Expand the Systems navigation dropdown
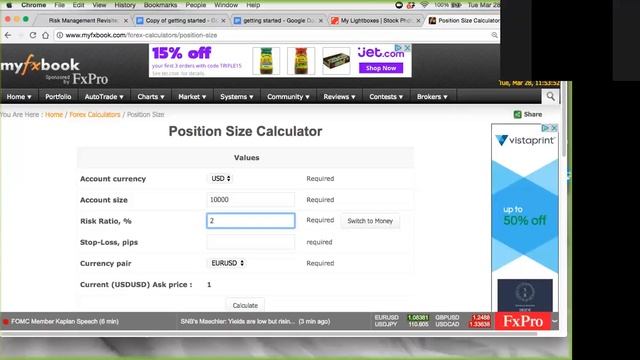Viewport: 640px width, 360px height. (x=237, y=97)
